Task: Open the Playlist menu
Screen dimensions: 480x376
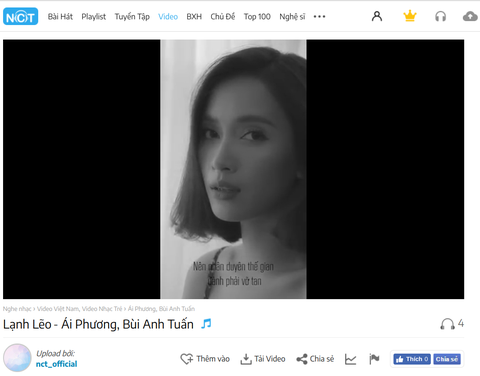Action: point(94,17)
